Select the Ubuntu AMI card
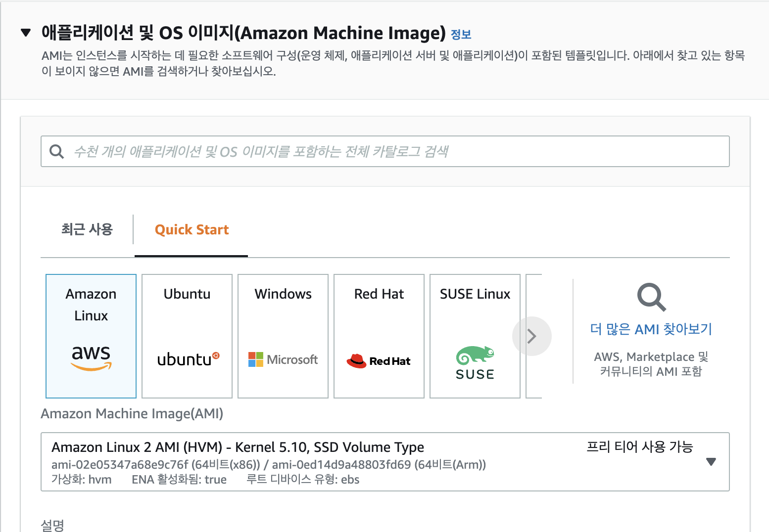Screen dimensions: 769x532 click(x=187, y=336)
